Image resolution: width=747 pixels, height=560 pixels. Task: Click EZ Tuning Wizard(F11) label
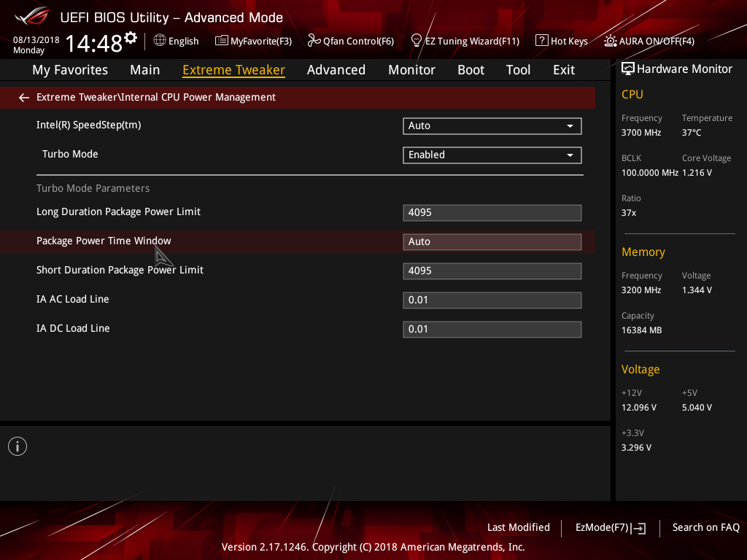tap(472, 42)
